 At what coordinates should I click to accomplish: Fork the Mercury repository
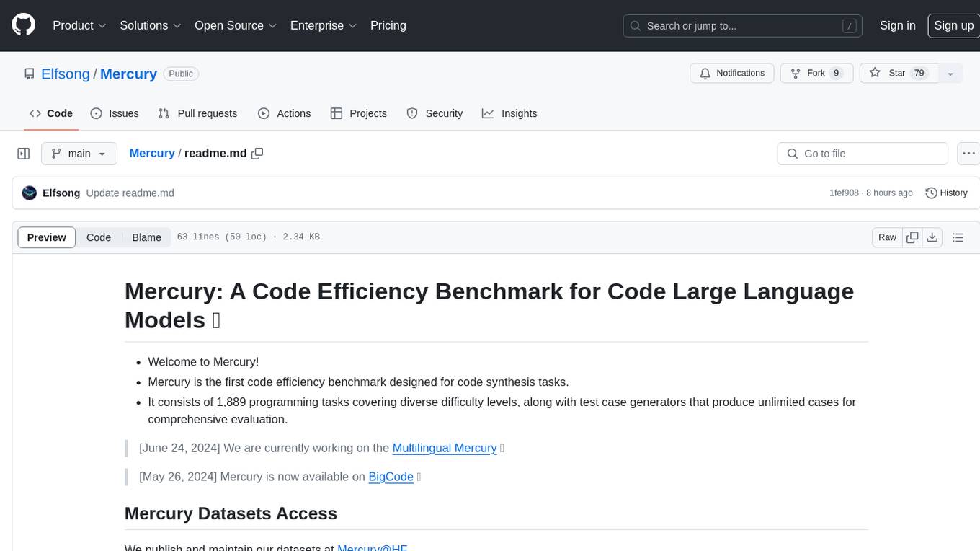coord(817,74)
